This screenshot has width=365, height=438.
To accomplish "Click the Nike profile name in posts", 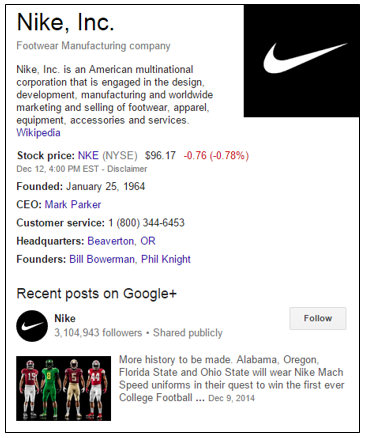I will pyautogui.click(x=65, y=318).
